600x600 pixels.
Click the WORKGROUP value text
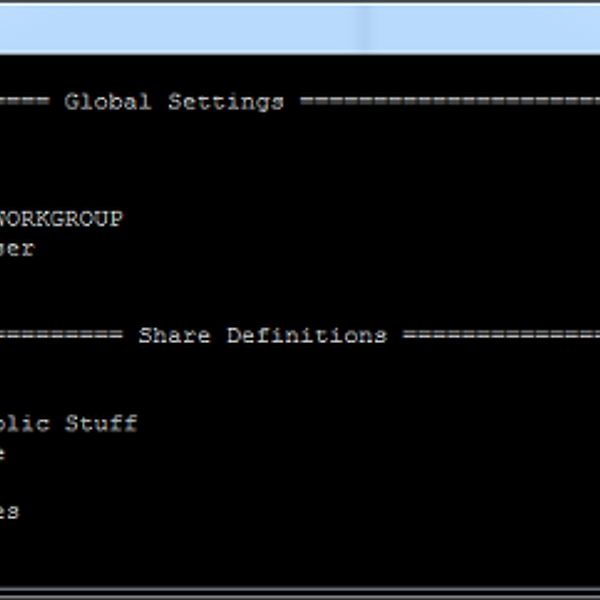click(x=60, y=219)
